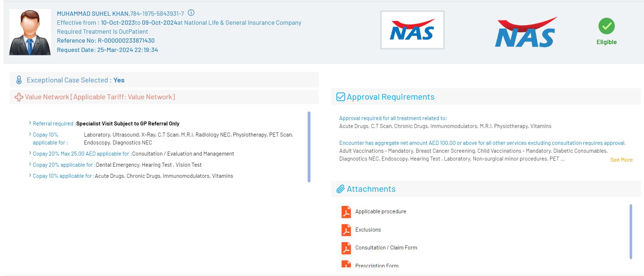Click See More in Approval Requirements
The width and height of the screenshot is (644, 276).
pos(621,160)
